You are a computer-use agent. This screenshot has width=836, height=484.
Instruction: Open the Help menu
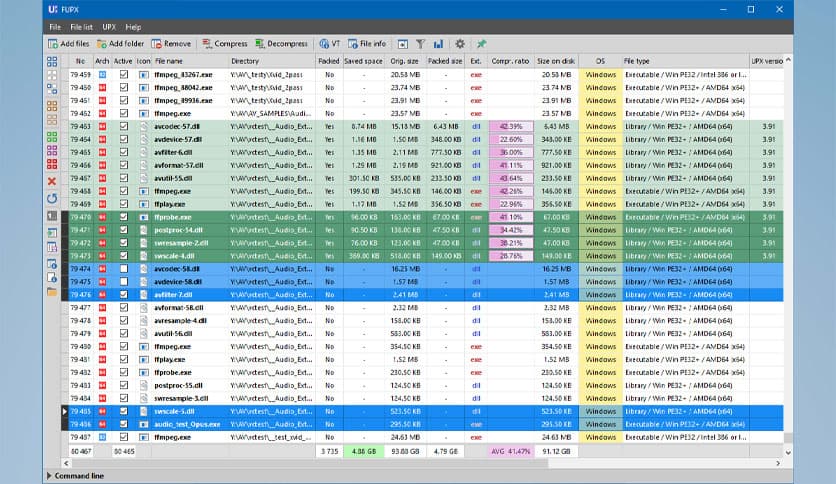133,27
